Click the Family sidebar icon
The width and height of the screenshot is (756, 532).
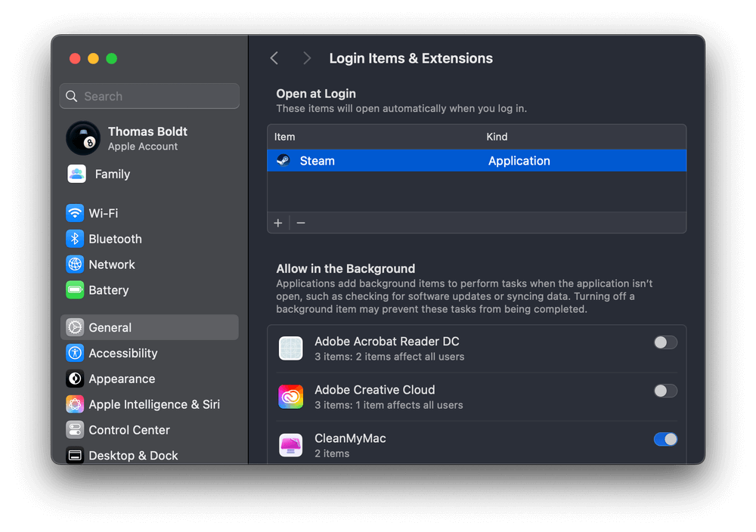(76, 174)
